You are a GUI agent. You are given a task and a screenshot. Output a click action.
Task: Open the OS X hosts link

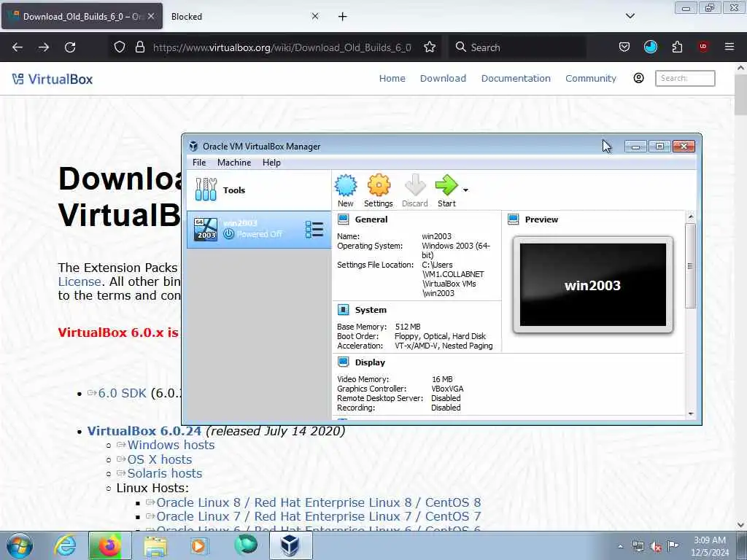pyautogui.click(x=160, y=459)
